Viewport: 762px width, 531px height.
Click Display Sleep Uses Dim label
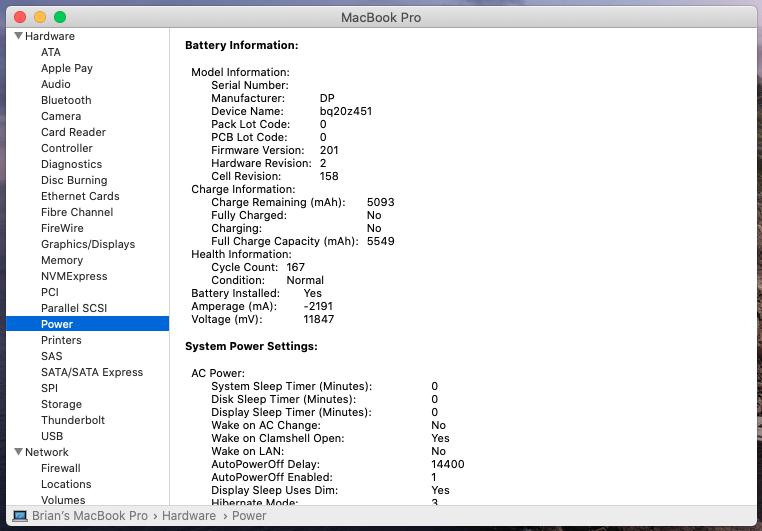point(274,490)
